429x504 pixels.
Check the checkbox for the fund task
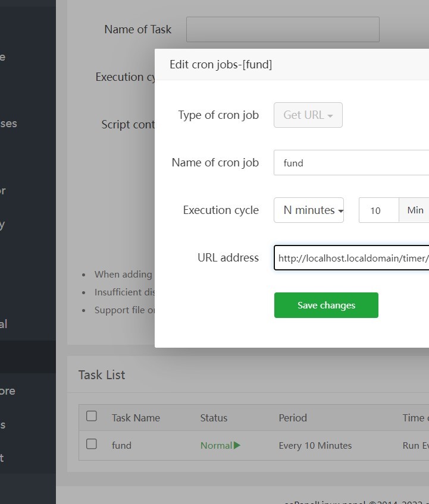(92, 444)
